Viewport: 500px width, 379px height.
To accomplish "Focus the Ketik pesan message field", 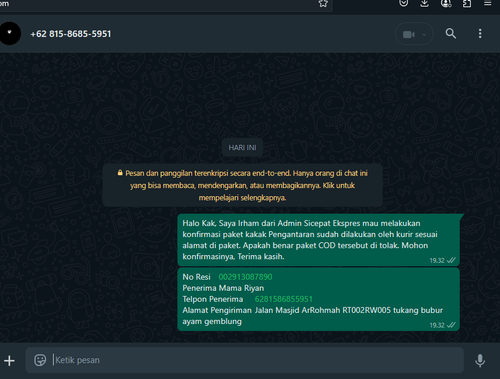I will click(x=245, y=360).
